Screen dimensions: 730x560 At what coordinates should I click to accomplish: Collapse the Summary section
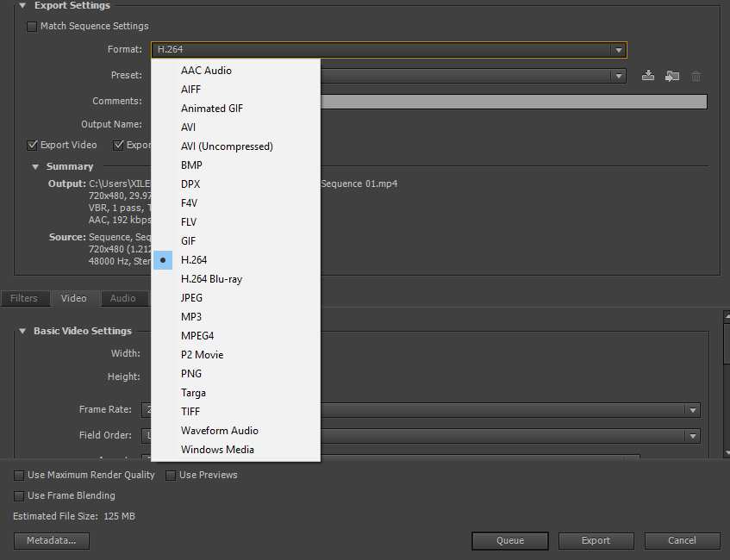[x=35, y=166]
